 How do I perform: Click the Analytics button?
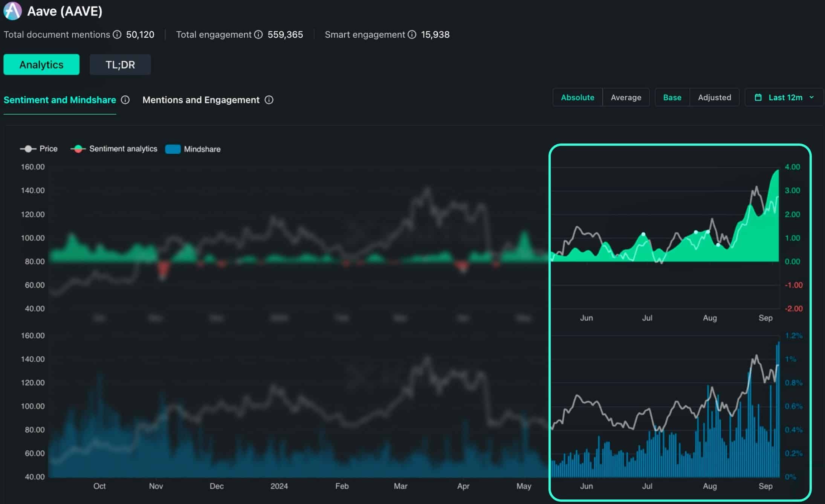point(41,64)
